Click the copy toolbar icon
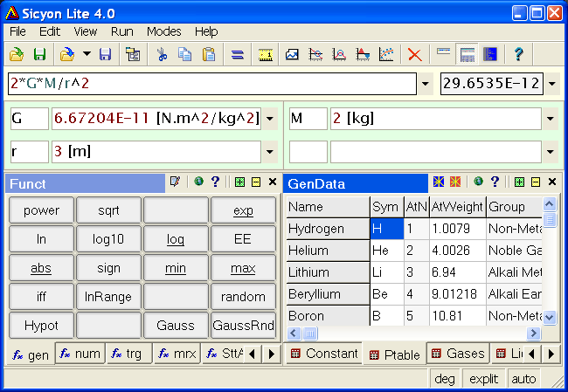This screenshot has width=568, height=392. pyautogui.click(x=185, y=54)
